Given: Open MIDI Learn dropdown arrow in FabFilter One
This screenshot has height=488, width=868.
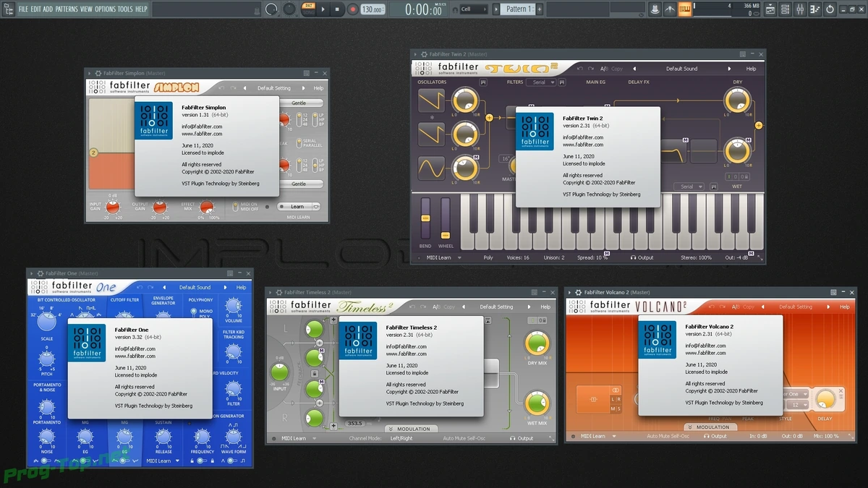Looking at the screenshot, I should [x=176, y=461].
